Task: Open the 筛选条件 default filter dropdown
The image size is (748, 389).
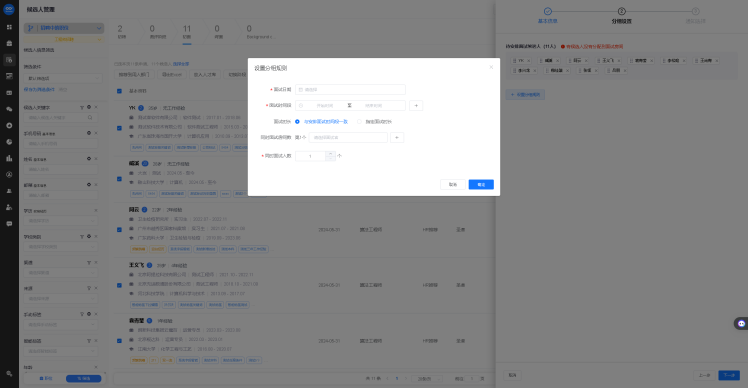Action: point(63,78)
